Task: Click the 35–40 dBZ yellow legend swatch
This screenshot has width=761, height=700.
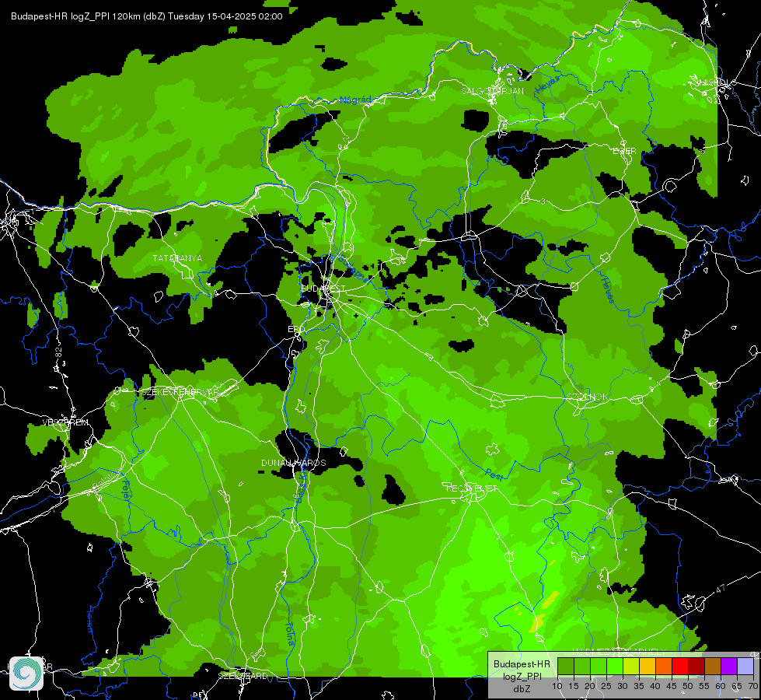Action: [648, 667]
